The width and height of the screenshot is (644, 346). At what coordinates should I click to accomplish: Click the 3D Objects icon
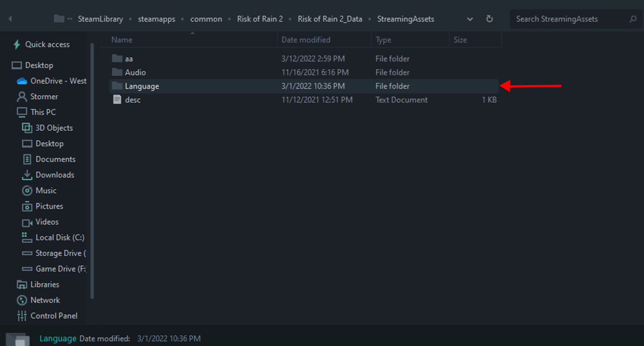tap(27, 128)
